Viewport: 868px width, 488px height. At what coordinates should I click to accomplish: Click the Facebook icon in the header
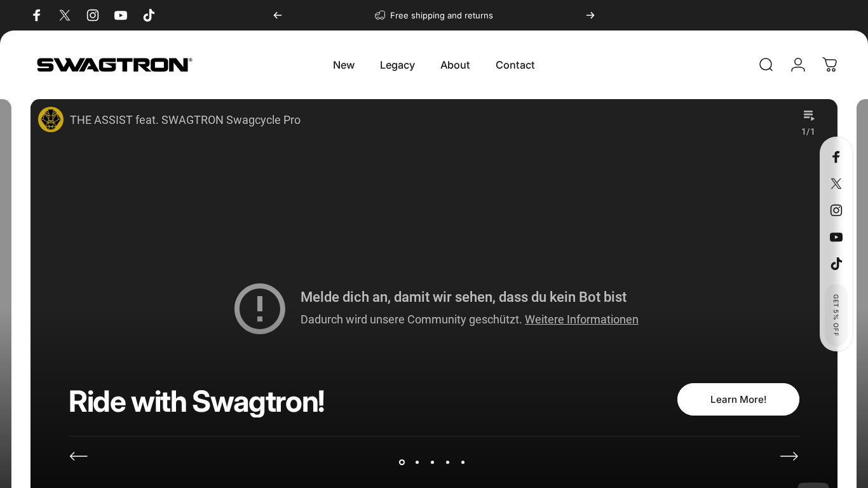36,15
